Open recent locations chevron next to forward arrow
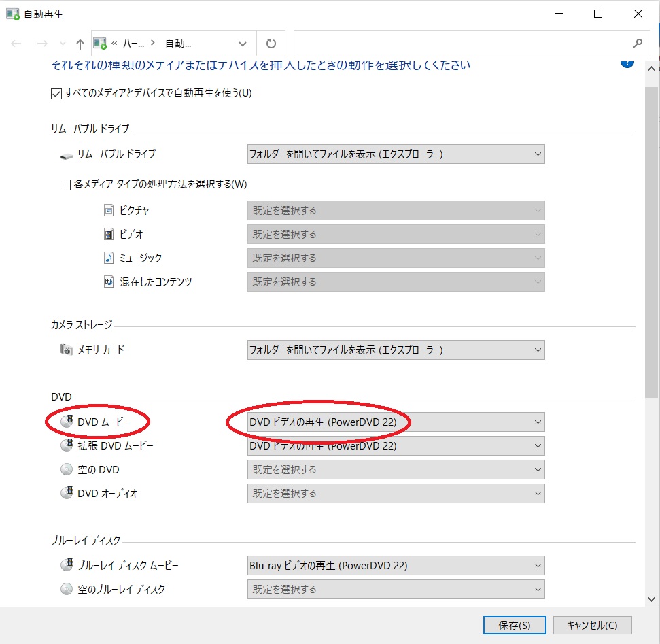 (63, 44)
